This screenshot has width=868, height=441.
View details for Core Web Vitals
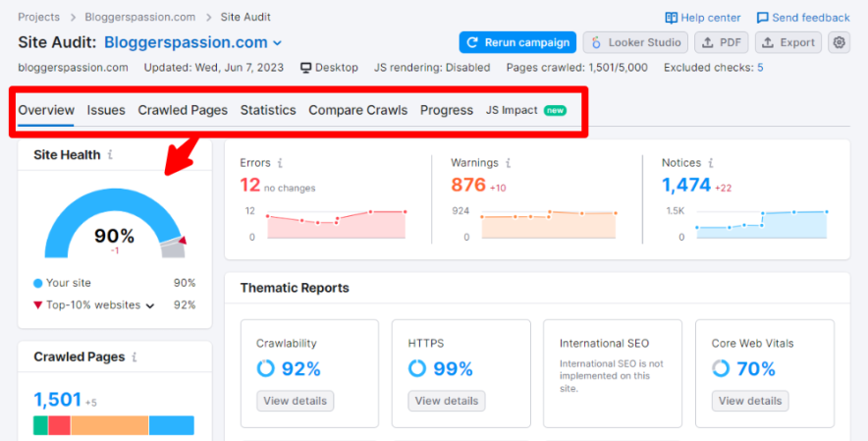[x=750, y=401]
